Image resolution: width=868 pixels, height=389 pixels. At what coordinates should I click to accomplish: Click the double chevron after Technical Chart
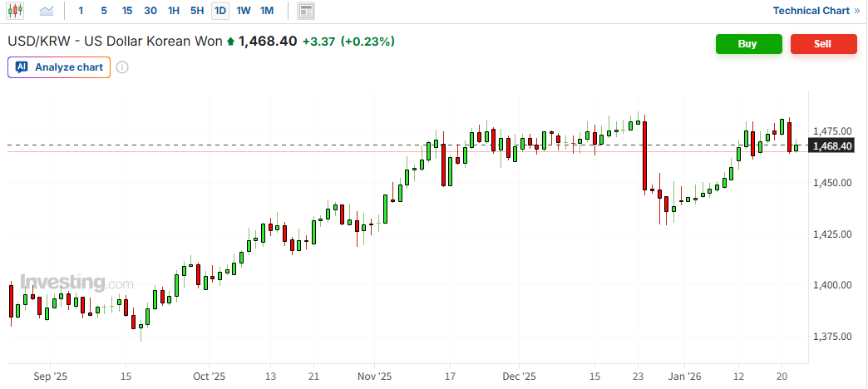(x=856, y=11)
